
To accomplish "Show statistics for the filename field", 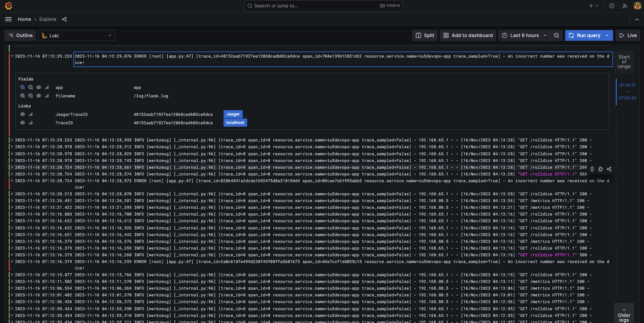I will click(46, 96).
